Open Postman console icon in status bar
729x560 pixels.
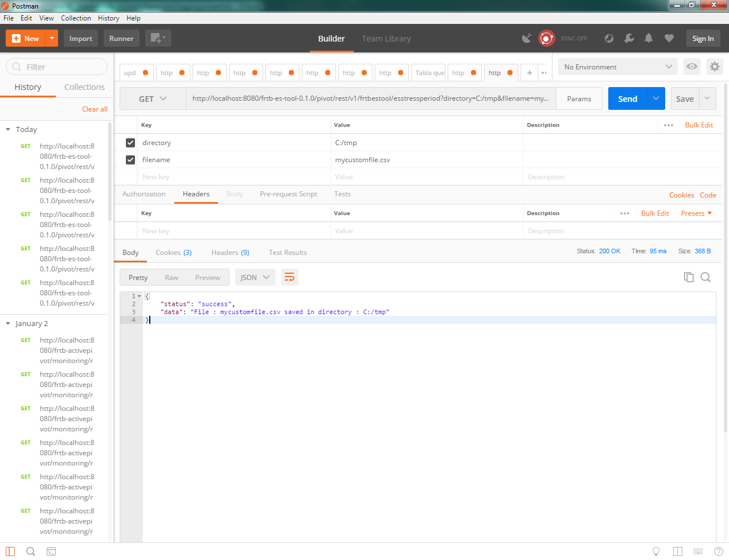click(x=51, y=551)
